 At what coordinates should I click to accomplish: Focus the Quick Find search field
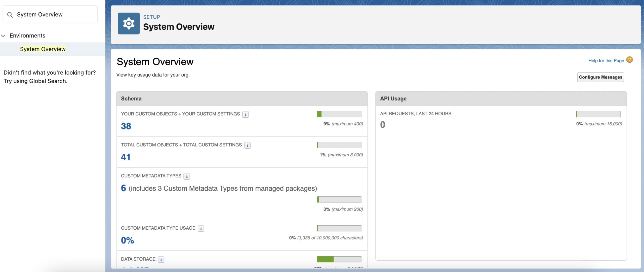point(50,15)
